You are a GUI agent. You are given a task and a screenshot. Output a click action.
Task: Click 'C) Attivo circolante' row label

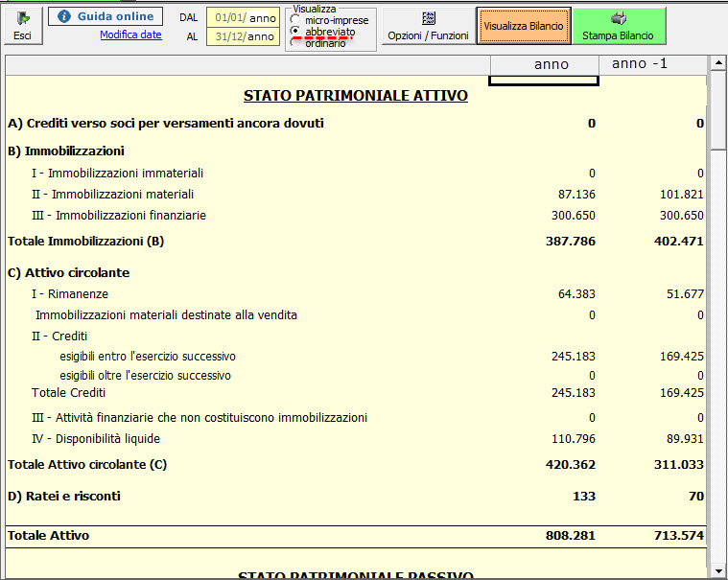[x=69, y=273]
